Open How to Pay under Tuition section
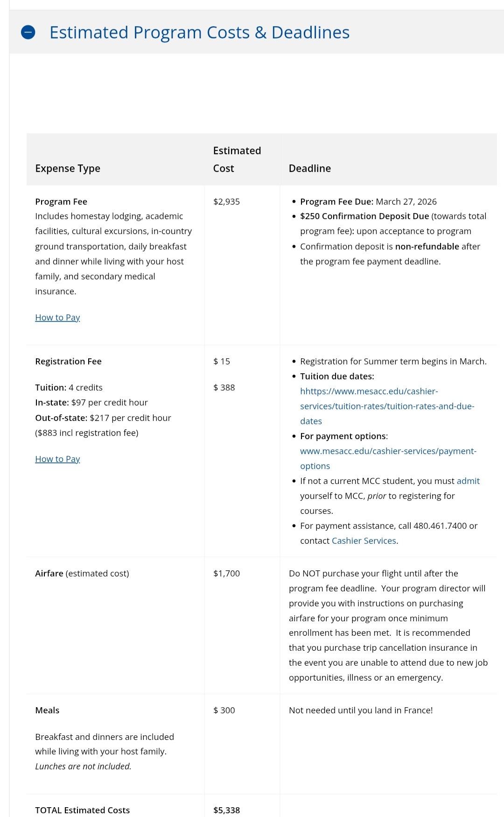The image size is (504, 817). [x=57, y=459]
